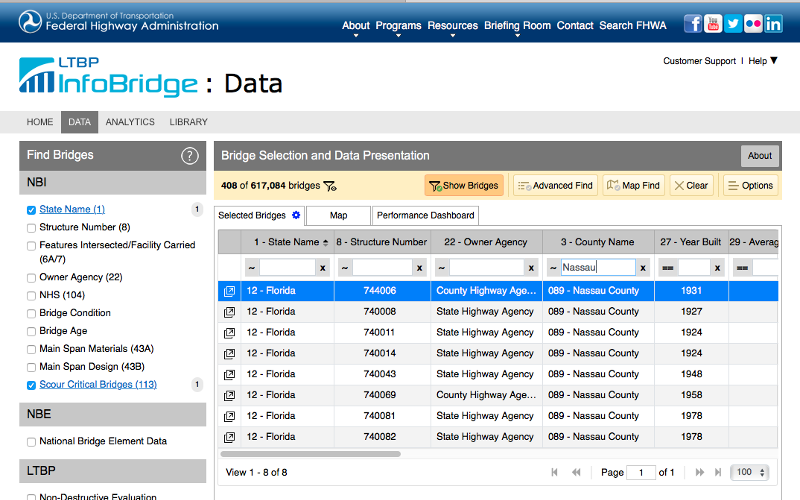Screen dimensions: 800x500
Task: Clear the State Name column filter
Action: (x=322, y=268)
